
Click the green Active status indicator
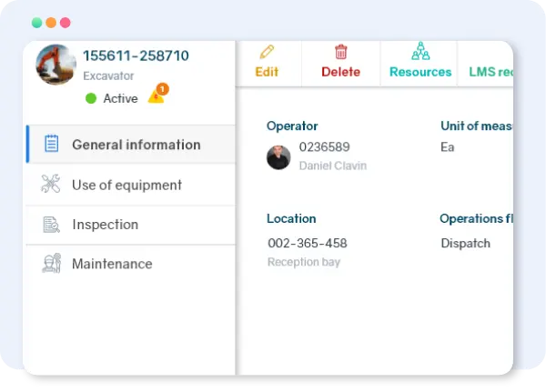tap(91, 98)
